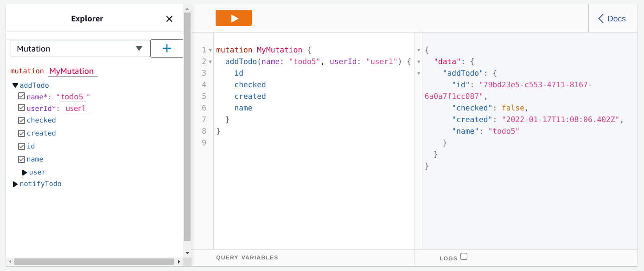This screenshot has width=644, height=271.
Task: Collapse the addTodo field tree
Action: tap(15, 85)
